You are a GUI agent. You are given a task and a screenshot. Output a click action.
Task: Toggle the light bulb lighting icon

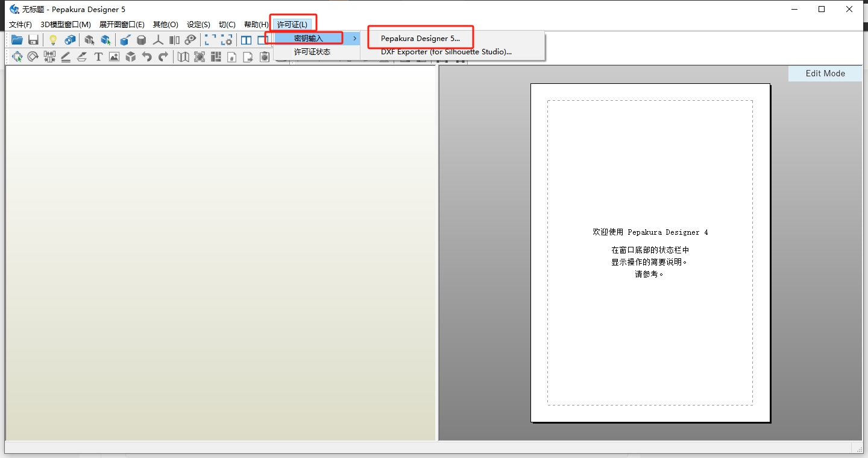tap(53, 40)
